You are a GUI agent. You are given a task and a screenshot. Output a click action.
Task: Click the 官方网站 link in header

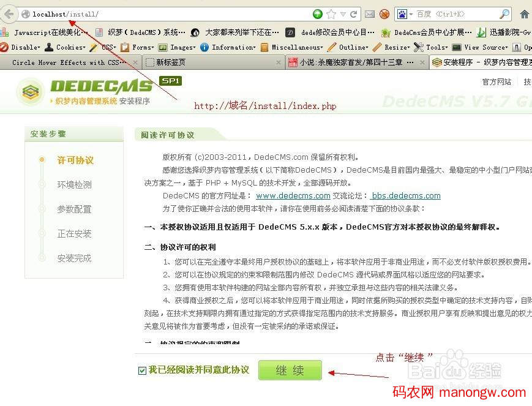coord(496,82)
